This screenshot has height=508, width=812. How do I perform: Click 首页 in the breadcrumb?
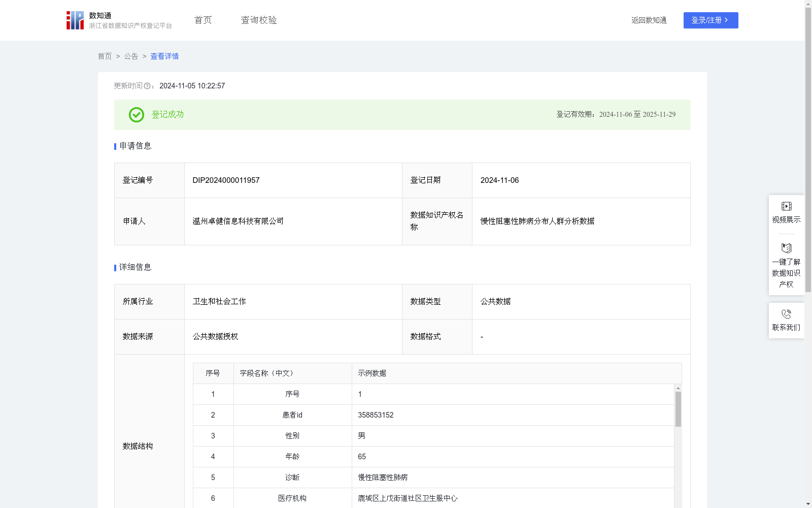point(105,56)
